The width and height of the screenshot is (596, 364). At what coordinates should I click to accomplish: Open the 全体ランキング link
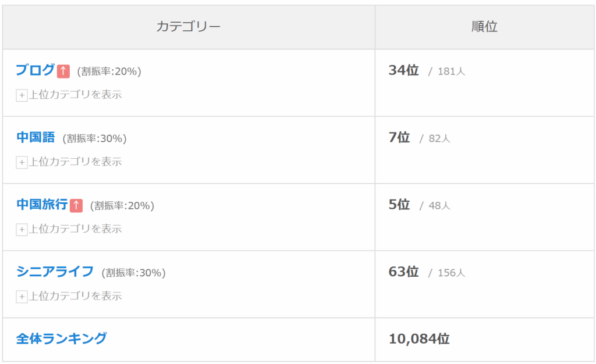tap(61, 338)
